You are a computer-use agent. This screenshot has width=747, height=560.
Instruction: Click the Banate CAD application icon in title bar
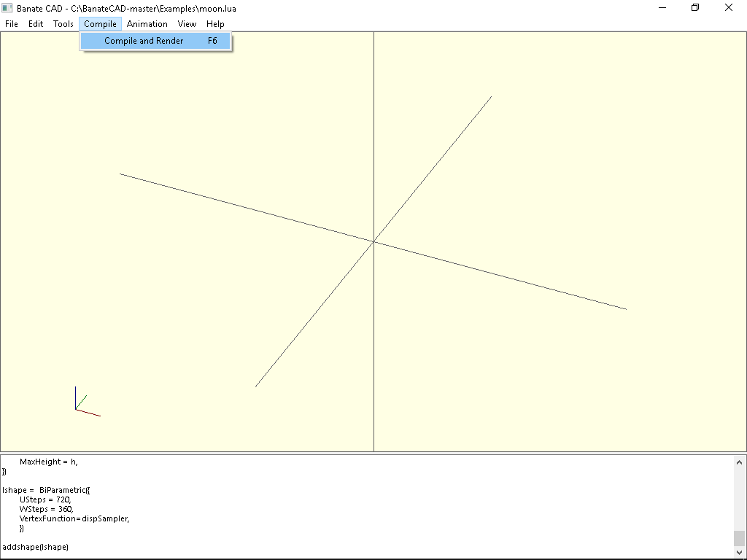[x=7, y=7]
